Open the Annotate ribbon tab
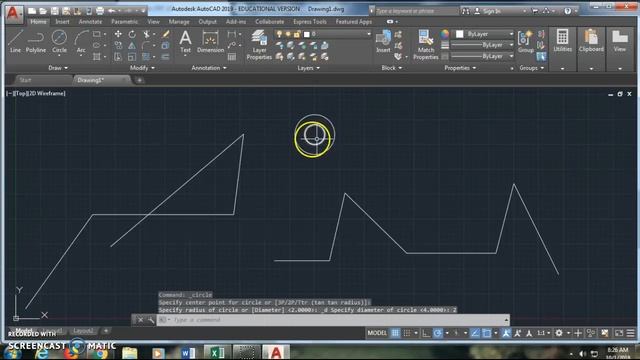This screenshot has height=360, width=640. [x=90, y=22]
